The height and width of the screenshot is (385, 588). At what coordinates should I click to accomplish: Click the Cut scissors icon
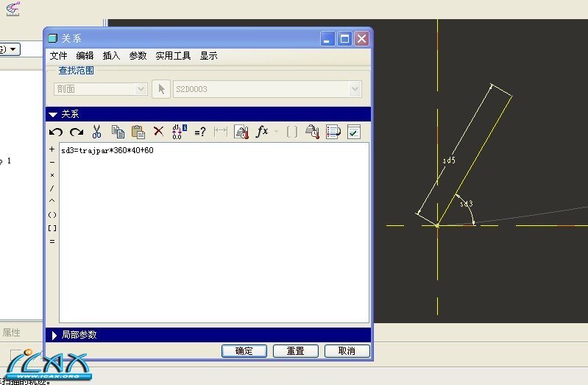point(96,132)
